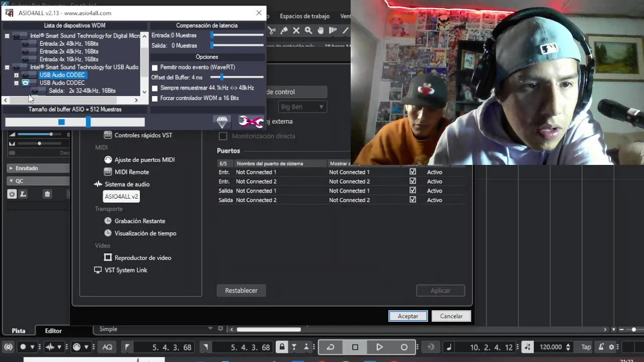The width and height of the screenshot is (644, 362).
Task: Open Grabación Restante settings
Action: (140, 221)
